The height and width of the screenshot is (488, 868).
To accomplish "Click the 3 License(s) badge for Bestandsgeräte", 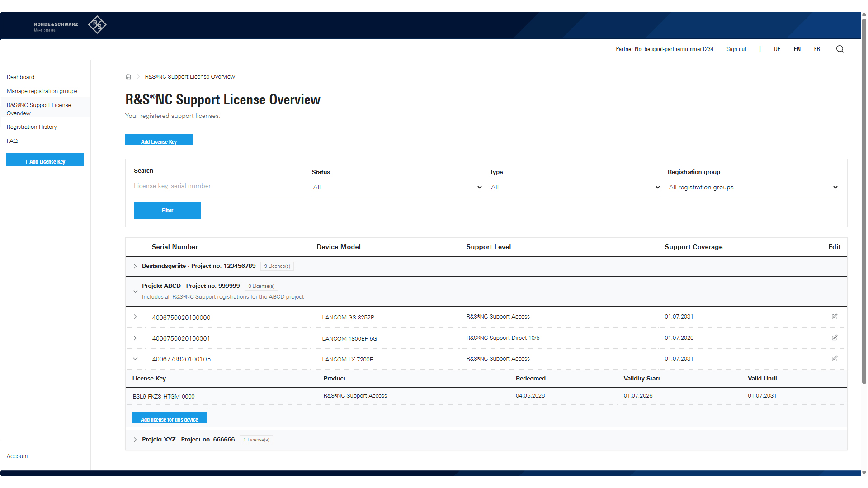I will coord(277,267).
